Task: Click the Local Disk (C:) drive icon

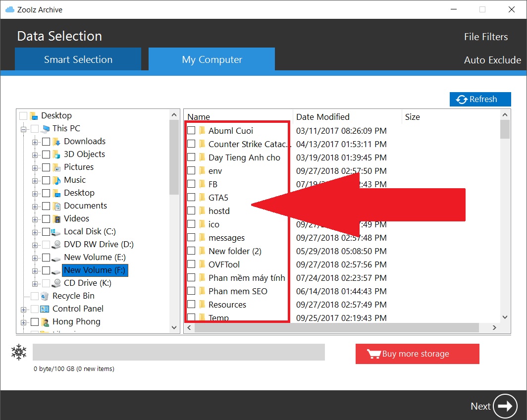Action: tap(56, 232)
